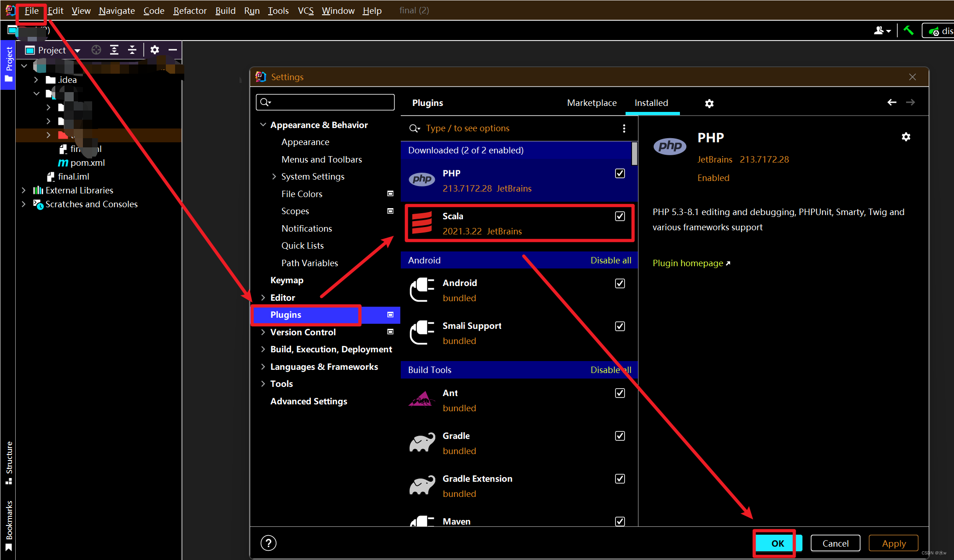
Task: Click the forward arrow in Settings
Action: pos(910,102)
